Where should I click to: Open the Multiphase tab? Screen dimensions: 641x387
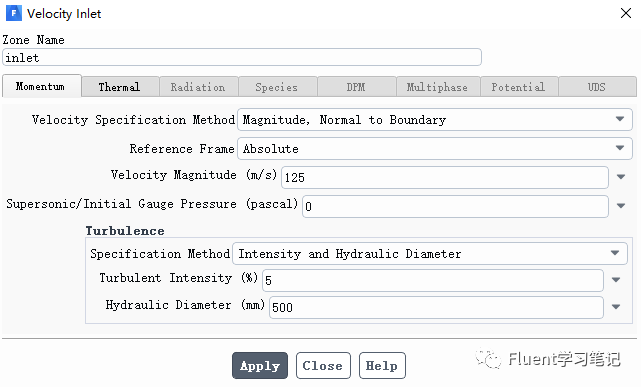[x=438, y=87]
